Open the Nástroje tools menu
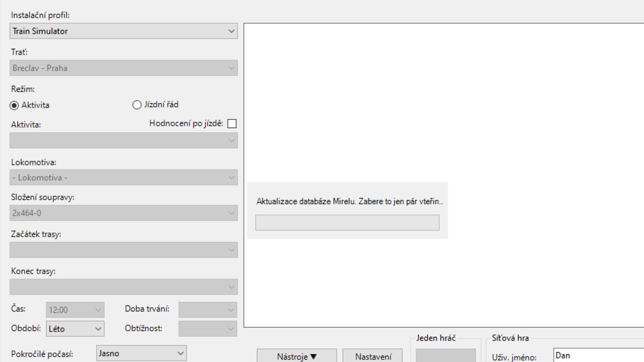The width and height of the screenshot is (644, 362). click(x=297, y=356)
